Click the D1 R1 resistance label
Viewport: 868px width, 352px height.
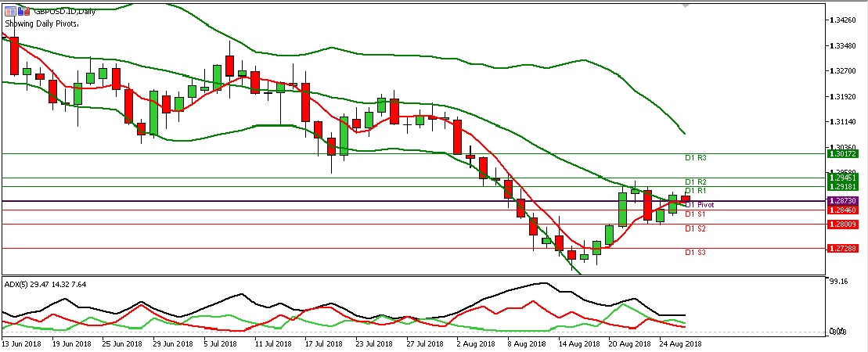[x=696, y=191]
